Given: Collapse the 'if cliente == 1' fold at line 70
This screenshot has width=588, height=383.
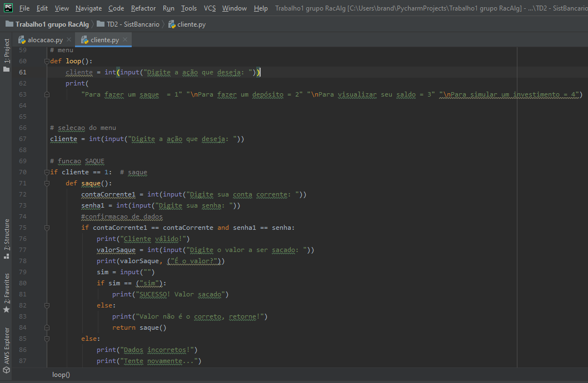Looking at the screenshot, I should [x=47, y=172].
